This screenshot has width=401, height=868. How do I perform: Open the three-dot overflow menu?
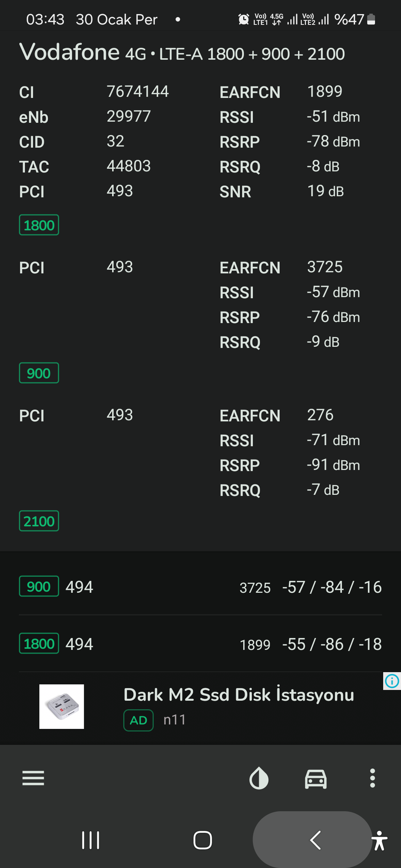click(x=372, y=778)
